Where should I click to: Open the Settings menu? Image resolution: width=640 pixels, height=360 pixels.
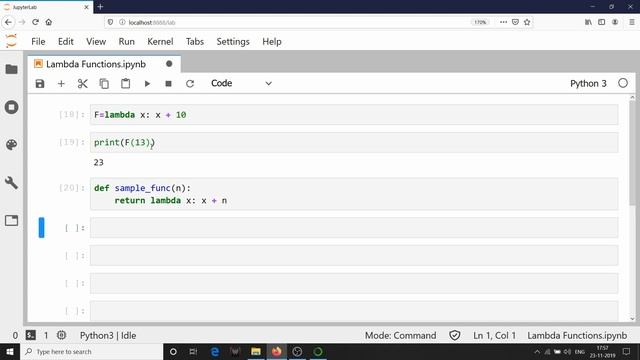233,42
